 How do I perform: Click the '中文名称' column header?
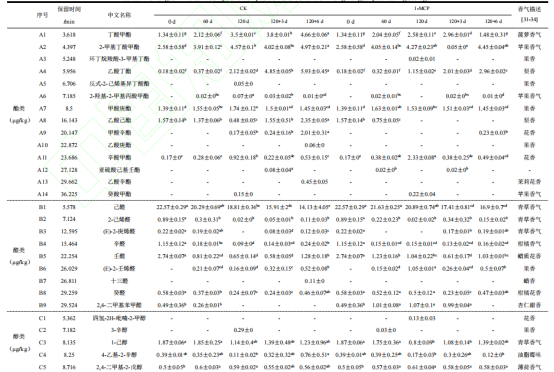point(119,15)
